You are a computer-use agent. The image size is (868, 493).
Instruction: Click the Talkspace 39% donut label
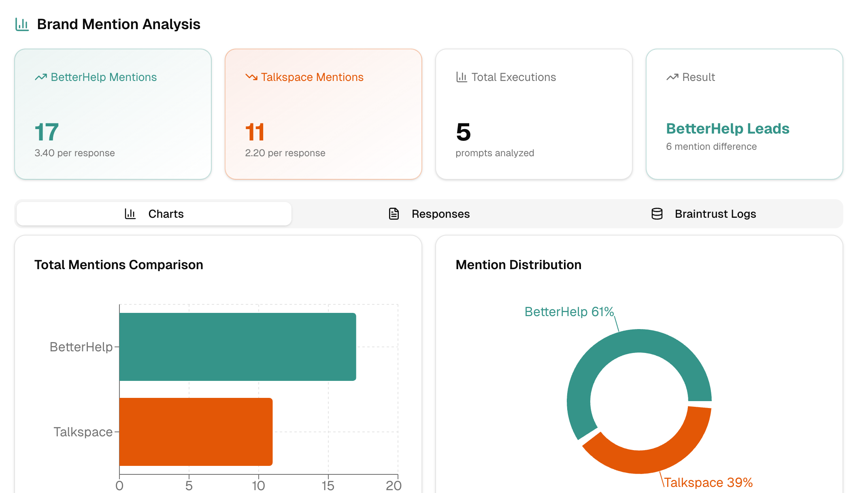tap(708, 482)
